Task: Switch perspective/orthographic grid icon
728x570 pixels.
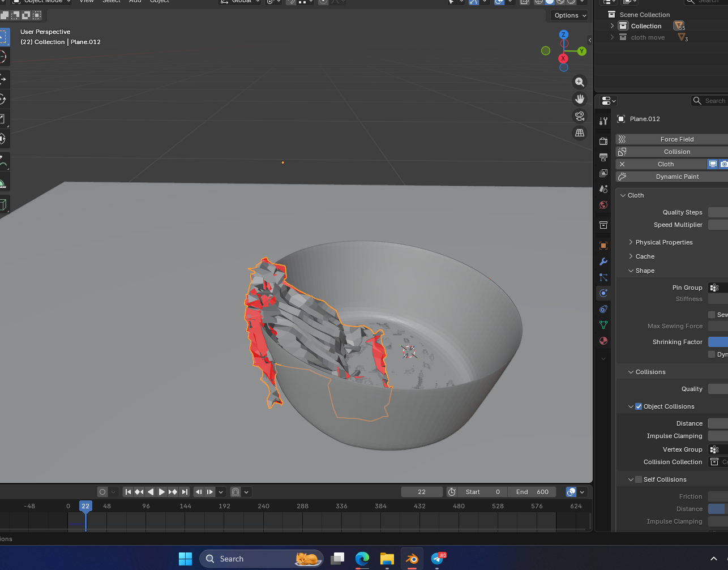Action: pyautogui.click(x=580, y=133)
